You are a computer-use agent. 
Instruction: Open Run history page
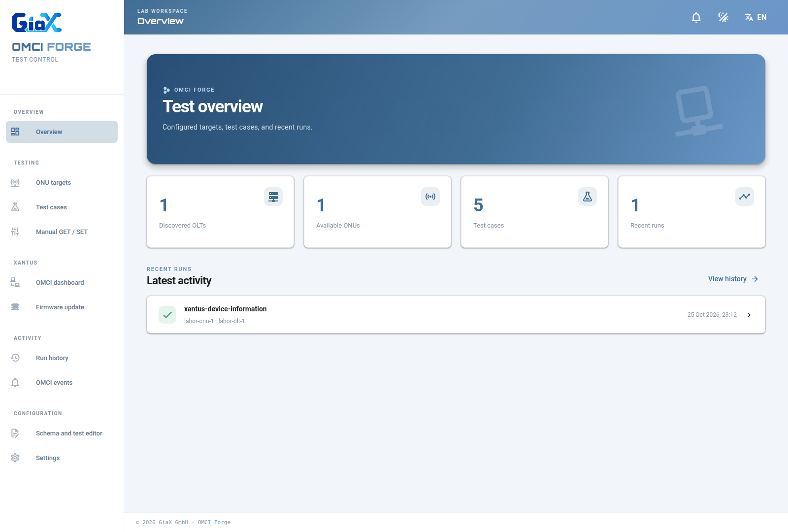(x=62, y=358)
